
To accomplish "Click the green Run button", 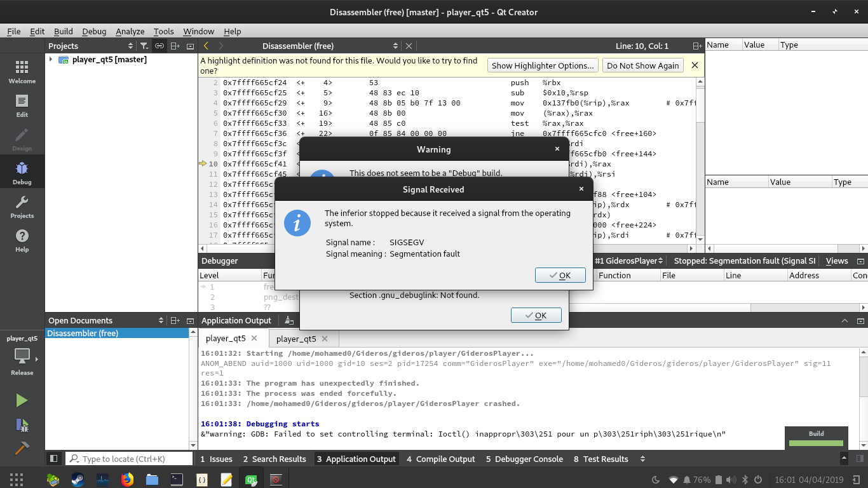I will (22, 400).
